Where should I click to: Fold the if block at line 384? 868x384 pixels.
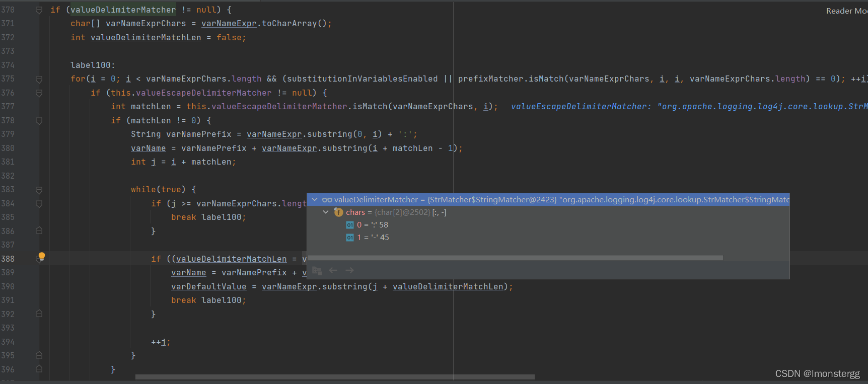(39, 204)
